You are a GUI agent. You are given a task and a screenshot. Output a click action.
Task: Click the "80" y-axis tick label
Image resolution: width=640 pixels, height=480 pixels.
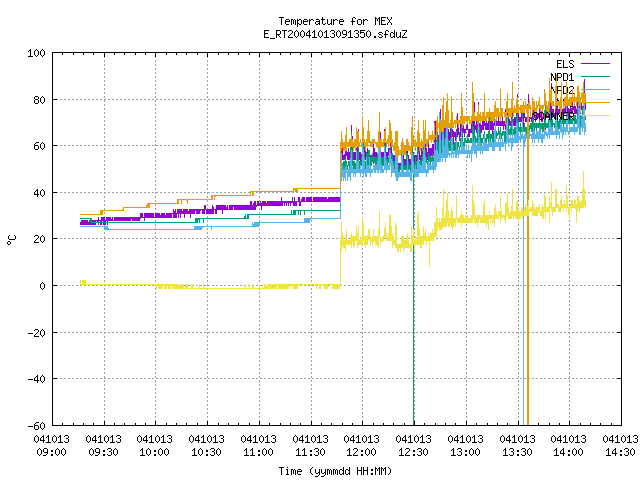pos(40,100)
